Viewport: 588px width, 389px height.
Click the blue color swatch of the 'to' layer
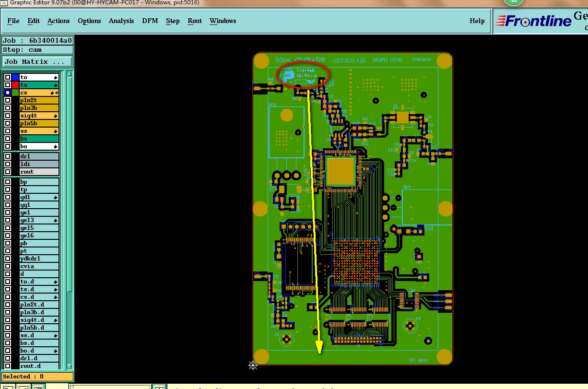15,77
